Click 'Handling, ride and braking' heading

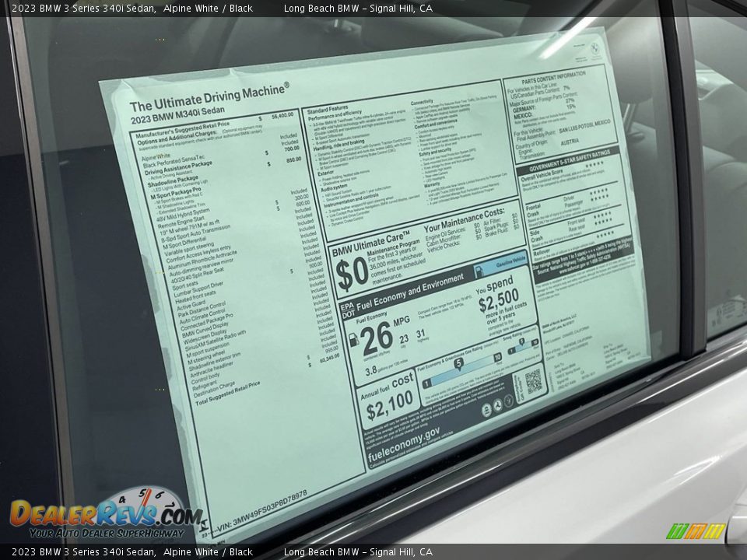(338, 145)
